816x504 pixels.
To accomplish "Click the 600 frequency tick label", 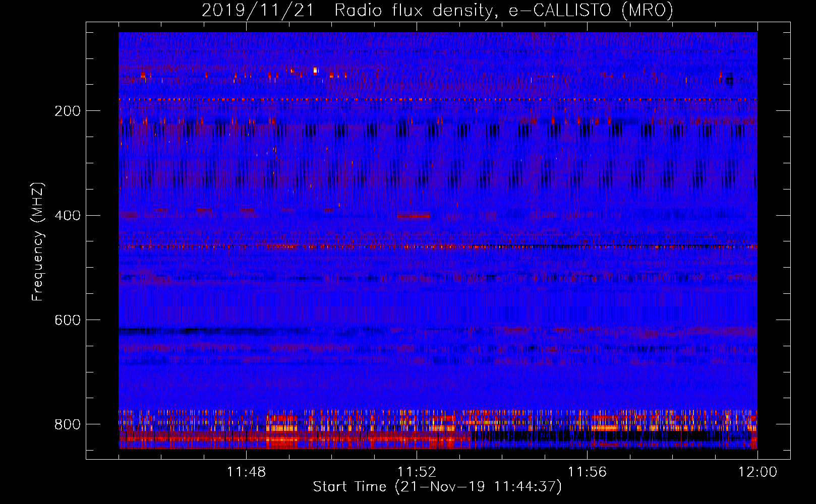I will click(67, 321).
